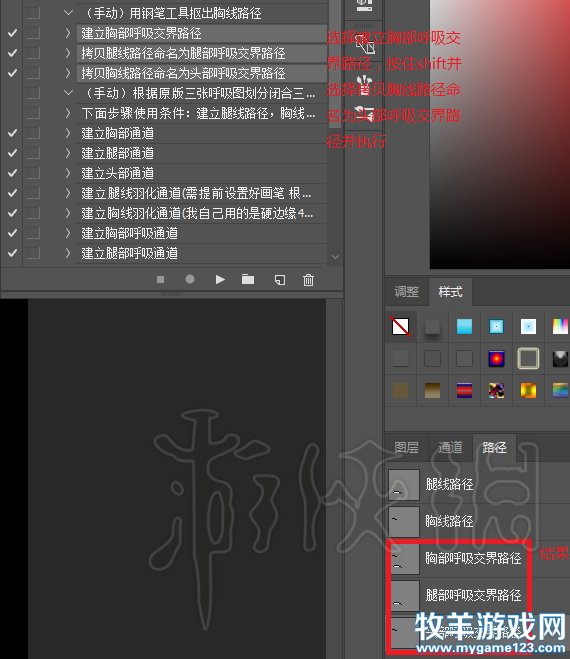Collapse the (手动)根据原版三张呼吸图 group
Screen dimensions: 570x659
coord(68,93)
